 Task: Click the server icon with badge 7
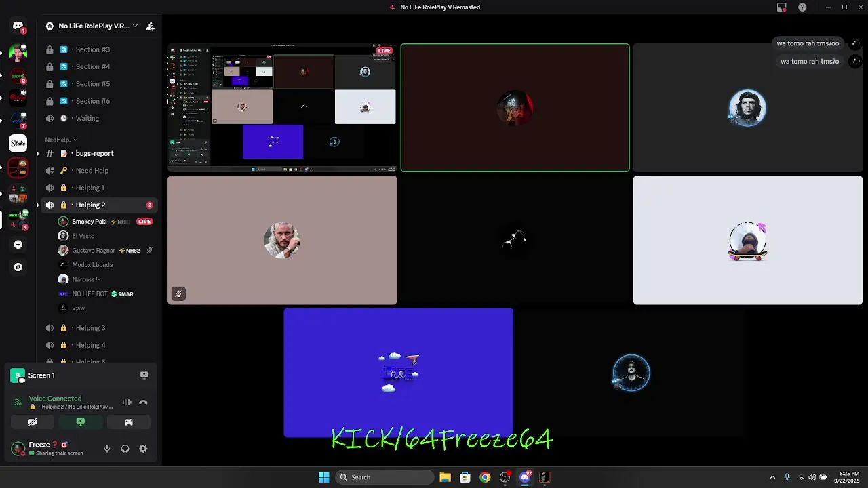tap(18, 120)
